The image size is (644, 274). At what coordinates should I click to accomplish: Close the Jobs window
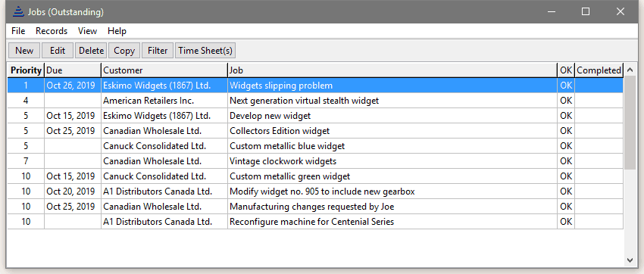621,12
